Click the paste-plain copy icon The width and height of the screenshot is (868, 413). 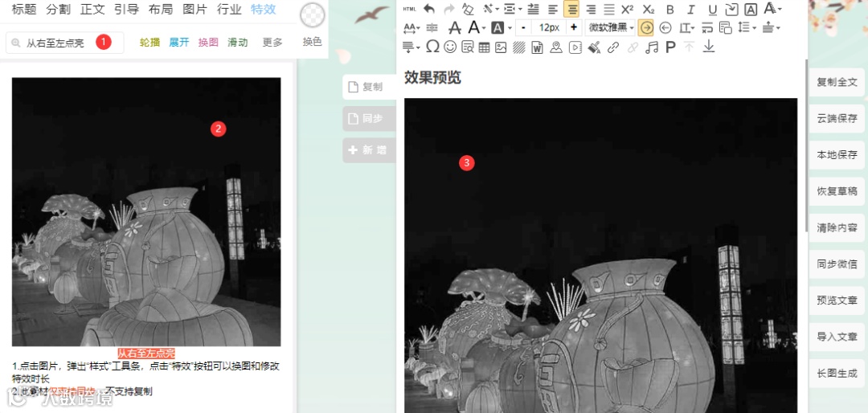pos(725,27)
